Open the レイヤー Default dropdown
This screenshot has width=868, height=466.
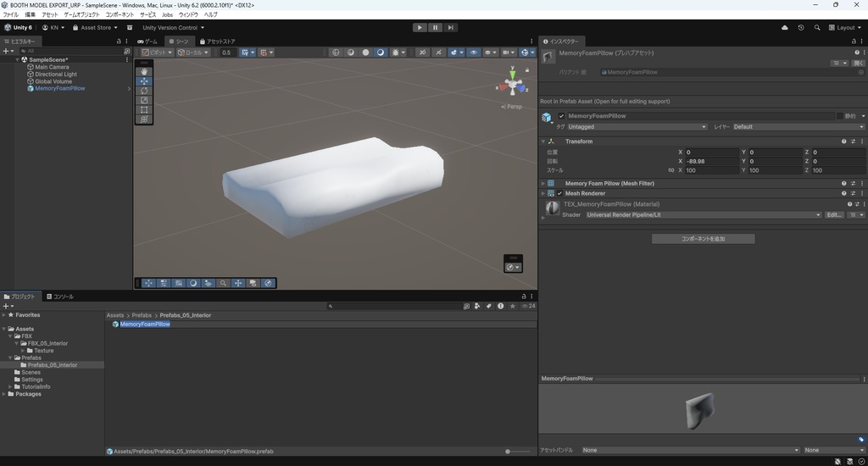(x=798, y=127)
